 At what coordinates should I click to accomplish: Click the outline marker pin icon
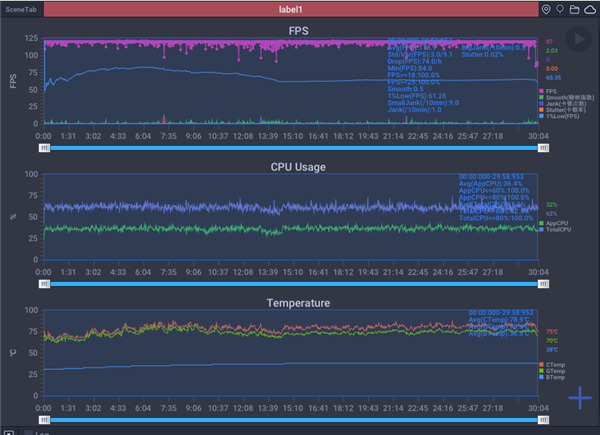tap(560, 9)
